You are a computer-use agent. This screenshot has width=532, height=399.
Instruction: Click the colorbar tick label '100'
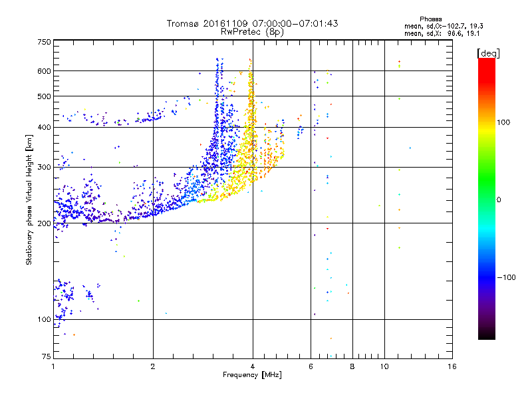click(x=503, y=122)
